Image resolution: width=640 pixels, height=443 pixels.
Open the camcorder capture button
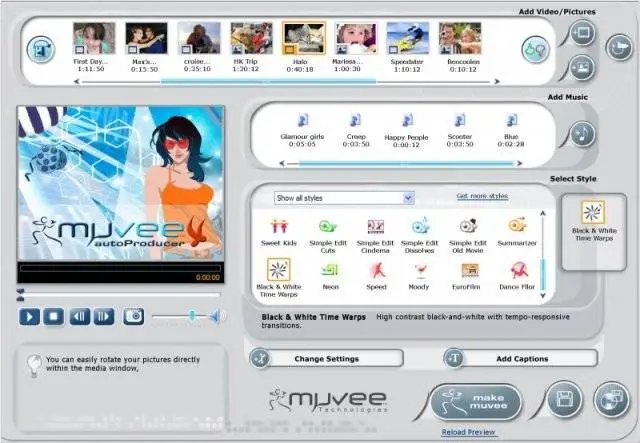619,47
